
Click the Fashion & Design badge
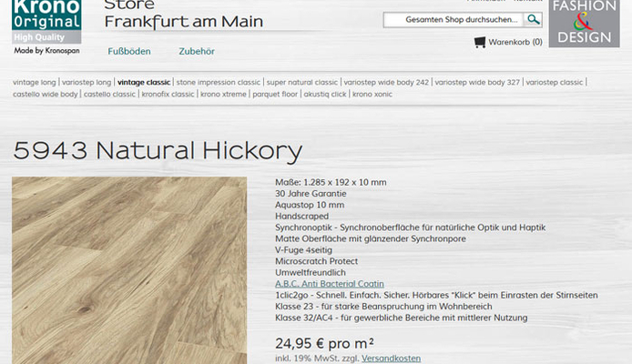tap(584, 24)
